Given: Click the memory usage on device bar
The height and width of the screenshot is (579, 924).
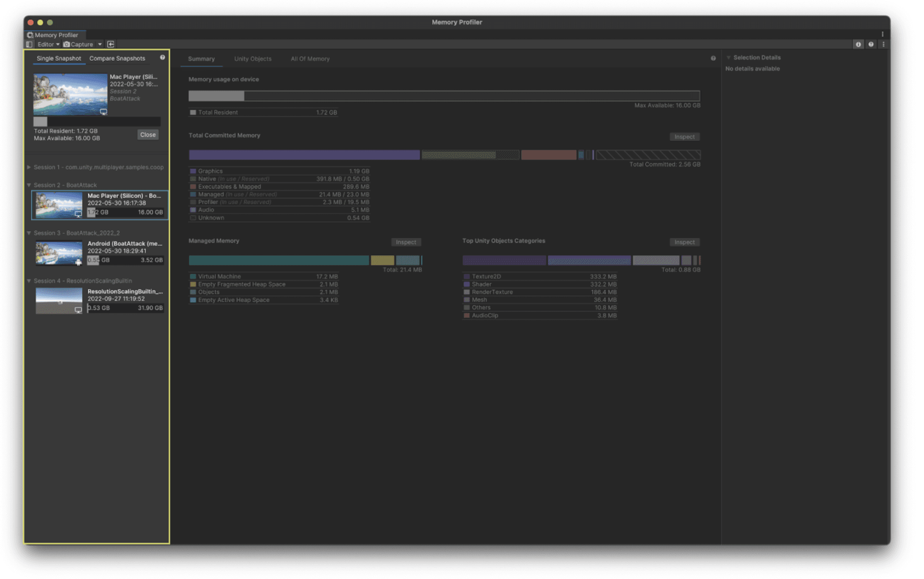Looking at the screenshot, I should coord(444,96).
